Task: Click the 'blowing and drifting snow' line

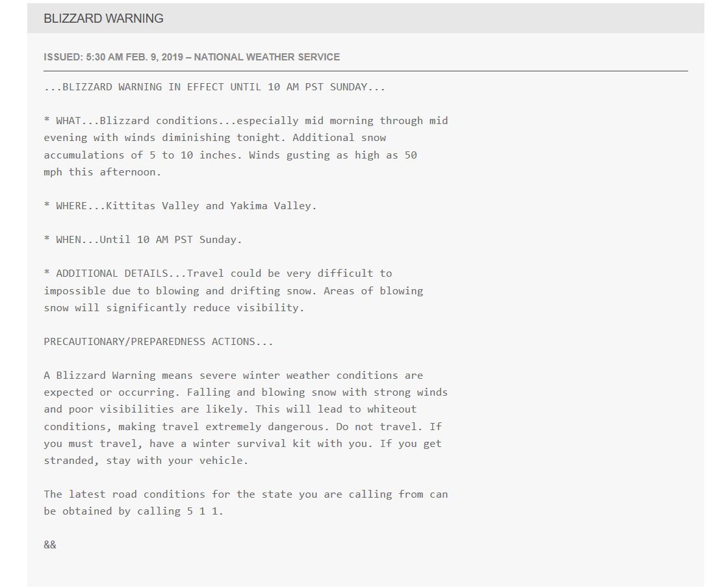Action: (x=233, y=291)
